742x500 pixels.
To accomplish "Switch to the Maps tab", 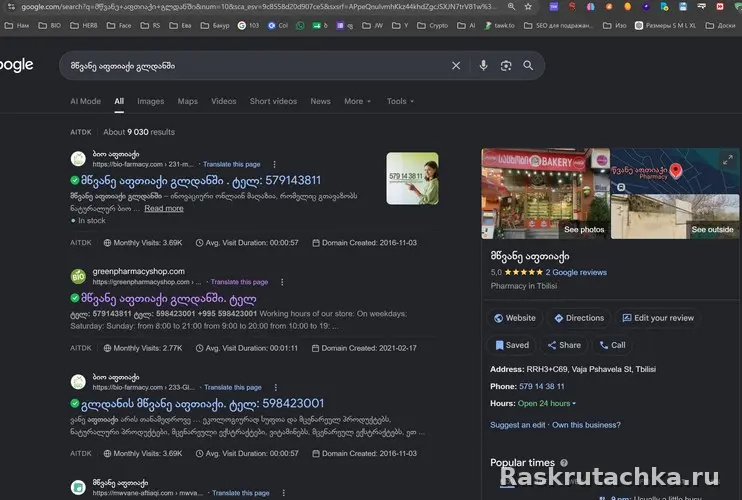I will tap(187, 101).
